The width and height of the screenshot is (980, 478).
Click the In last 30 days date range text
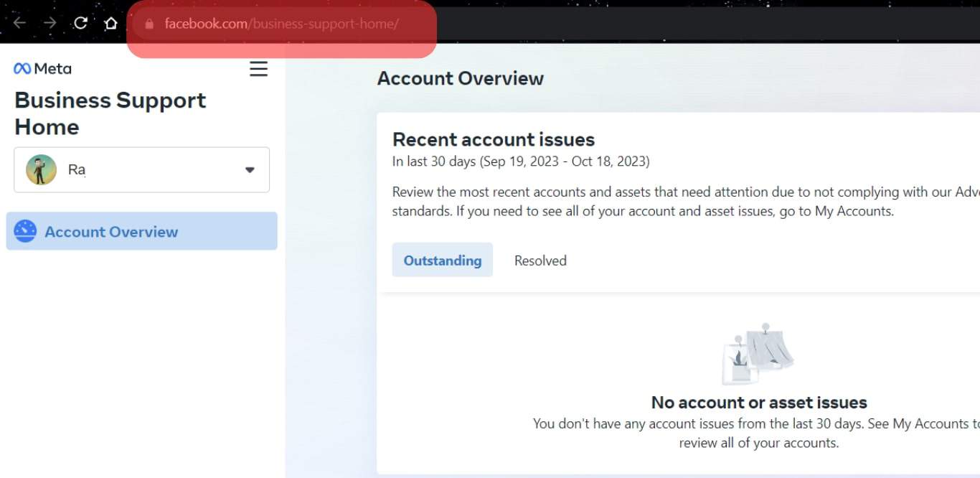click(x=521, y=161)
